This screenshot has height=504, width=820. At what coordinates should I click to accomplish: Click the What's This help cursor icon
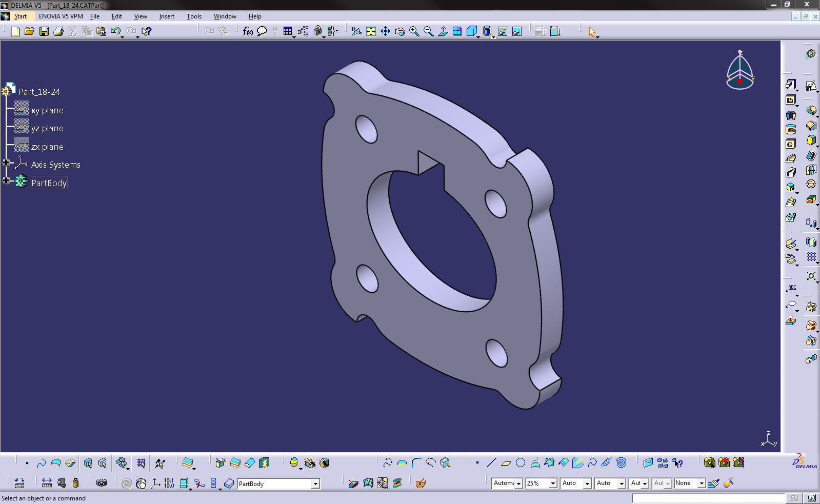coord(147,31)
